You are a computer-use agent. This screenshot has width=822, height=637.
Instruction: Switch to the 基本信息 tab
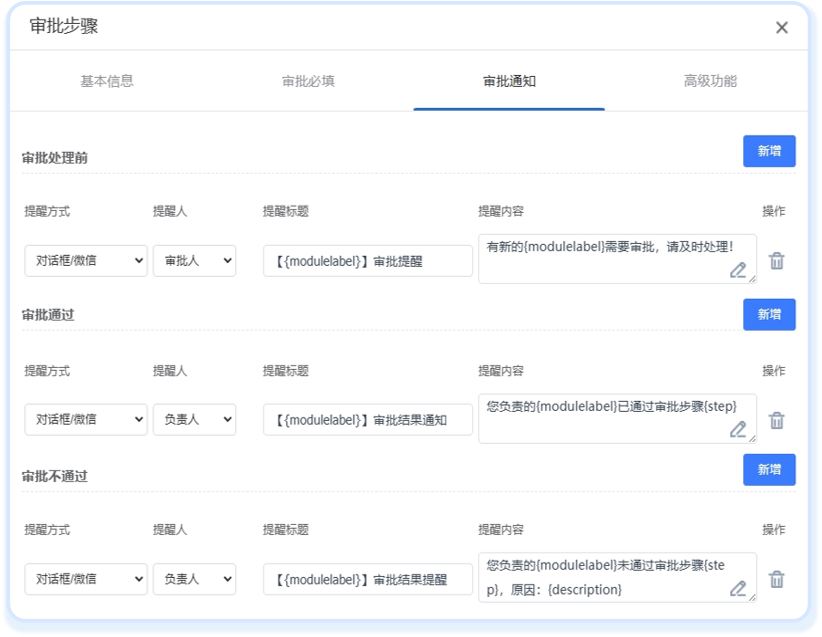pos(106,83)
